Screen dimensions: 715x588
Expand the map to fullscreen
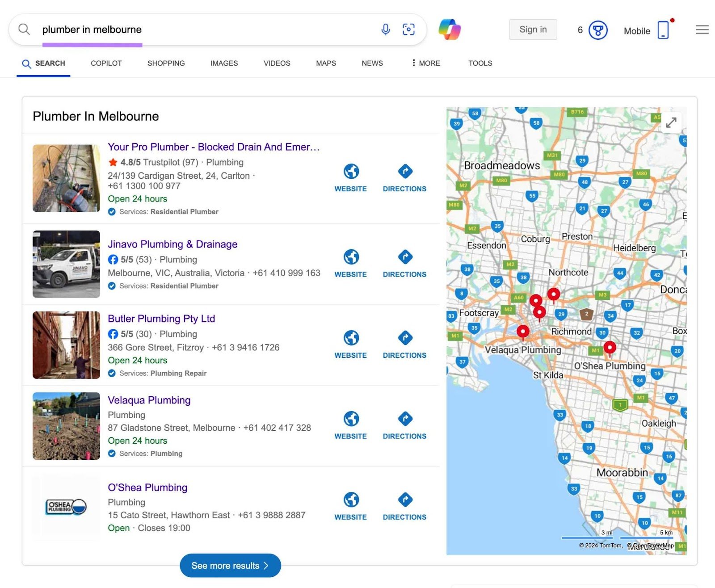pos(671,122)
